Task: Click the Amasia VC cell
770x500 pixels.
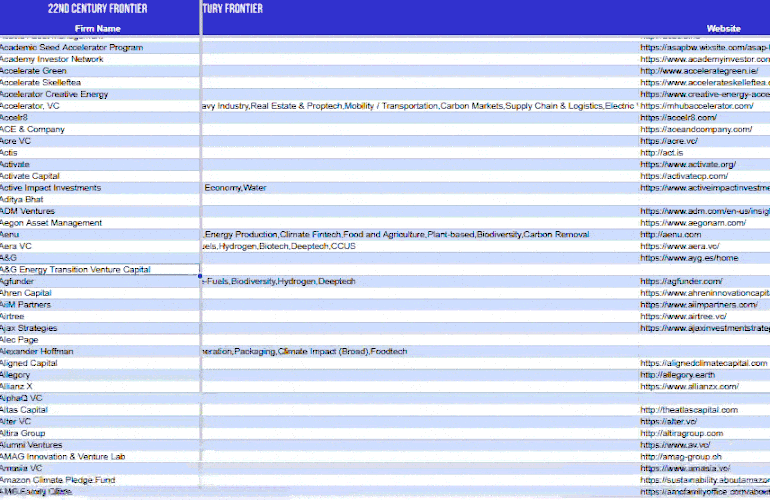Action: point(100,469)
